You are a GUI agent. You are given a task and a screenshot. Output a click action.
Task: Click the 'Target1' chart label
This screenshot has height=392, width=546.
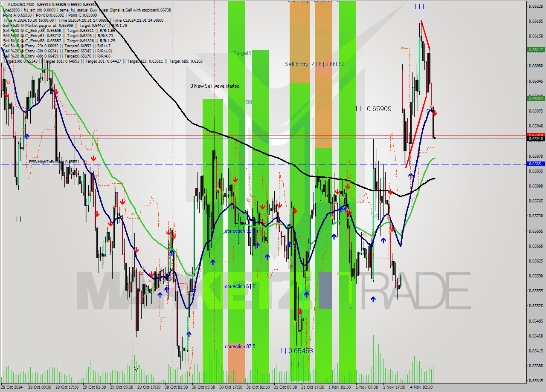point(242,53)
